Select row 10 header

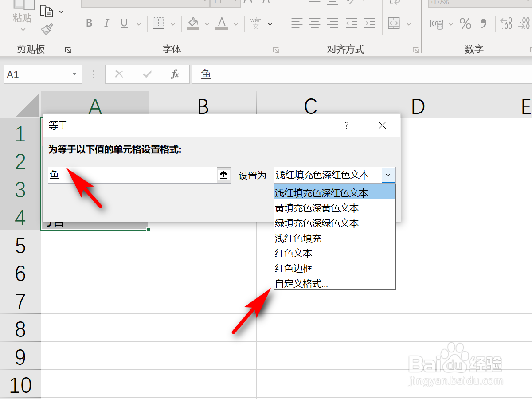(20, 384)
